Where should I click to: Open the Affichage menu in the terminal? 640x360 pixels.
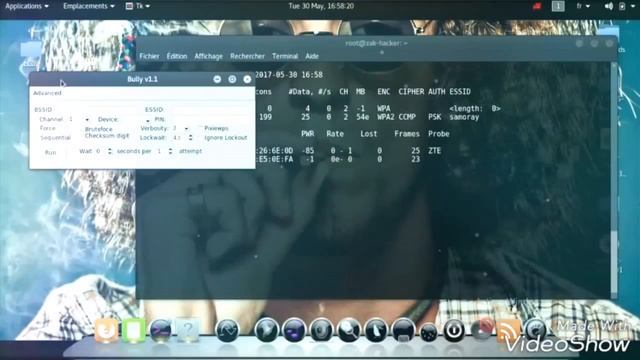[209, 56]
